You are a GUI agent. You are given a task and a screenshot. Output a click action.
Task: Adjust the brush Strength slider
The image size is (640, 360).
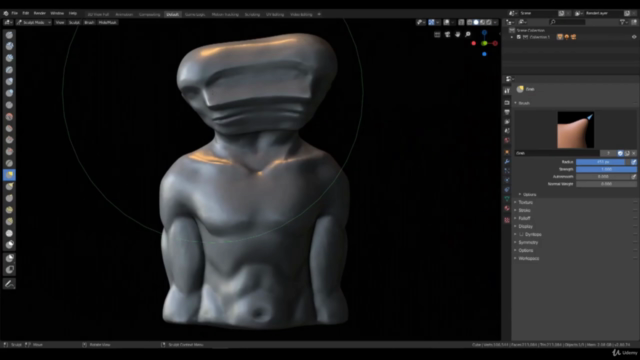[x=606, y=169]
